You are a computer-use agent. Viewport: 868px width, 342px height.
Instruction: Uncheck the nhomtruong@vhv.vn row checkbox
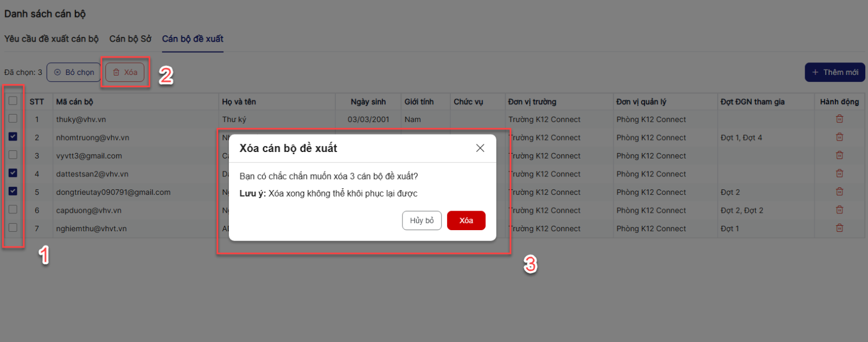coord(13,137)
